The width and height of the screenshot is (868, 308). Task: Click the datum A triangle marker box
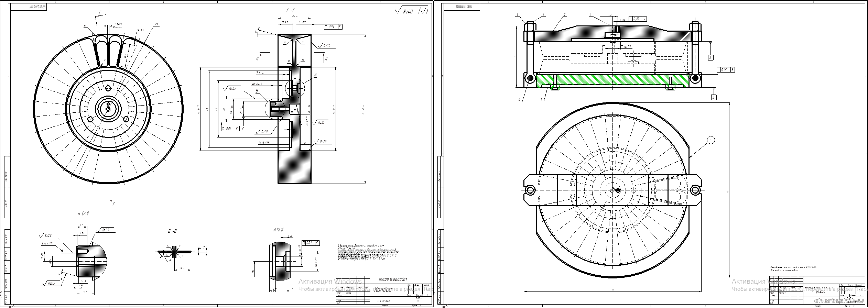point(711,58)
